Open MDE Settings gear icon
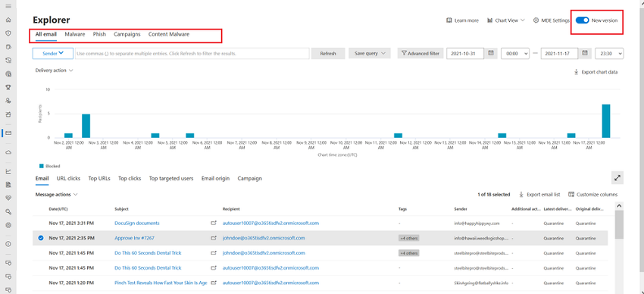The width and height of the screenshot is (644, 294). [536, 20]
